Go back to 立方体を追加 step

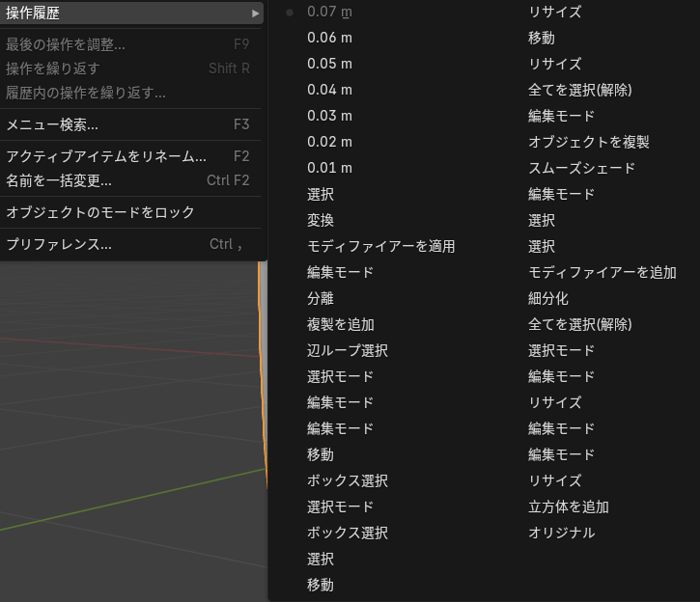click(568, 506)
